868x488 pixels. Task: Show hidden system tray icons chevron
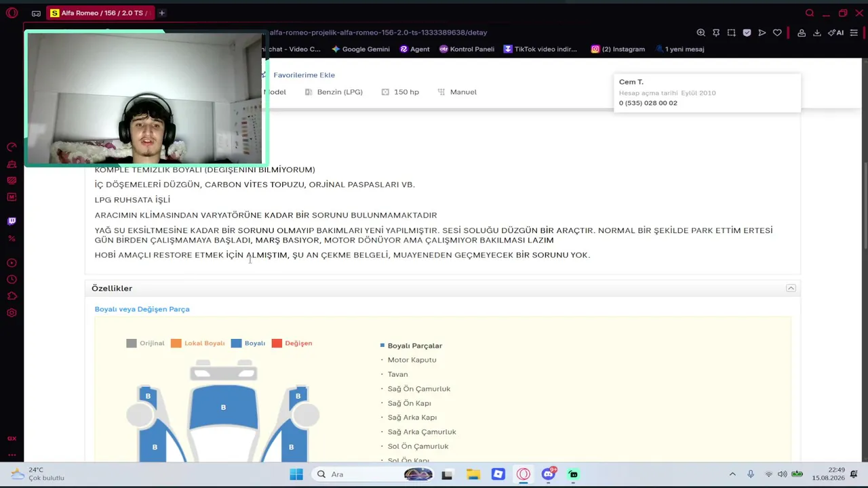pyautogui.click(x=732, y=474)
